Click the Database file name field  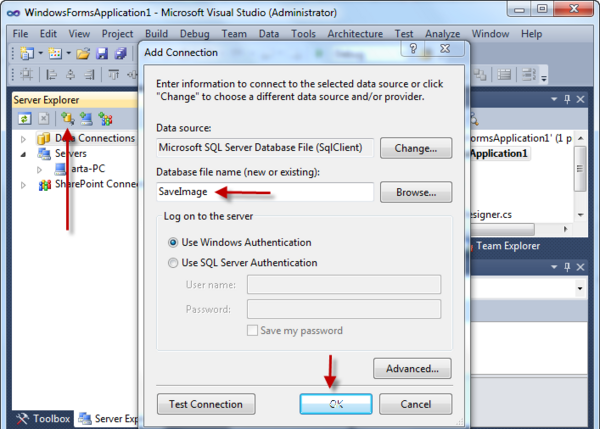click(x=265, y=192)
